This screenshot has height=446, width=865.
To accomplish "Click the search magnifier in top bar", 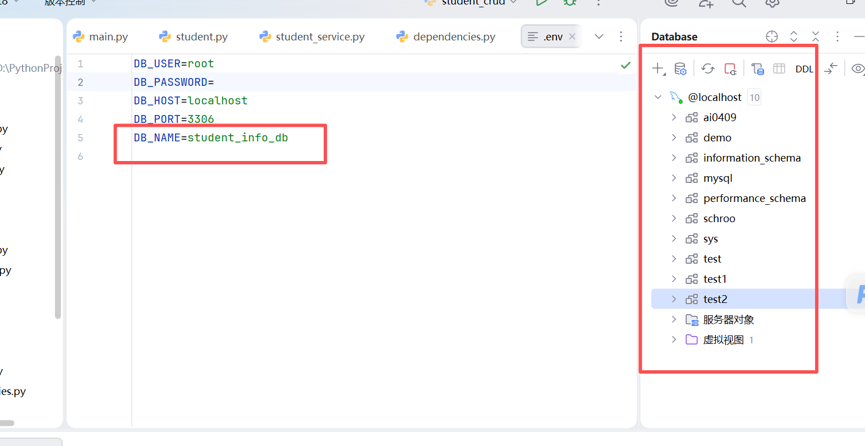I will pyautogui.click(x=739, y=3).
